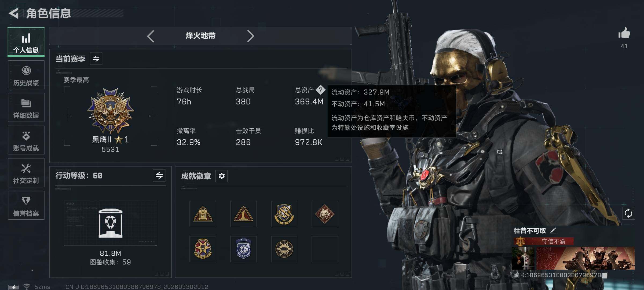Toggle the 行动等级 display switch
644x290 pixels.
(x=159, y=176)
